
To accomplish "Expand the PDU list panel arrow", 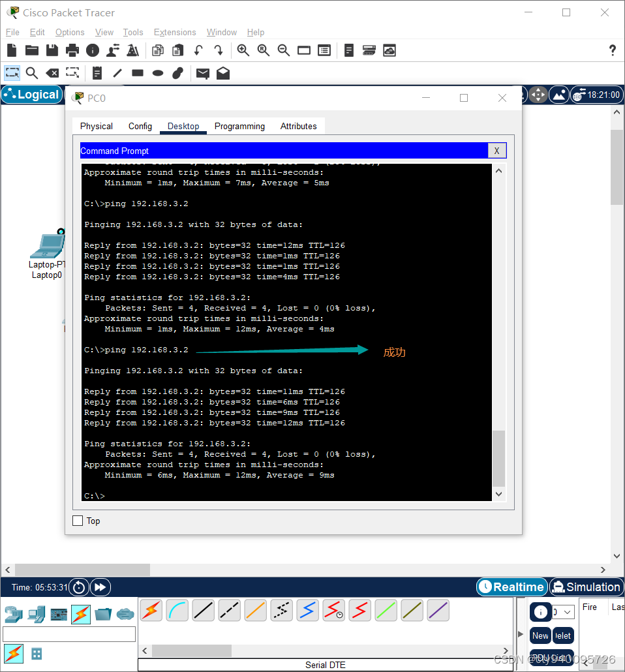I will pos(521,634).
